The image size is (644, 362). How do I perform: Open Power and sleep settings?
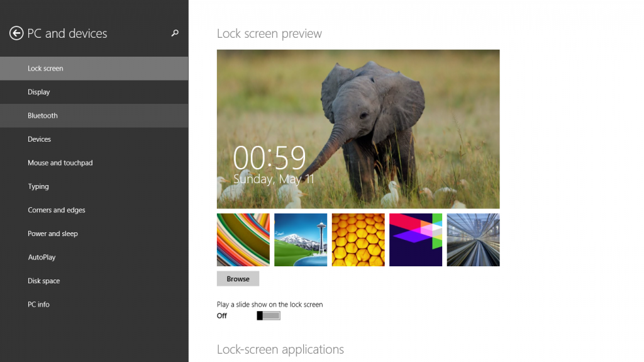click(94, 234)
